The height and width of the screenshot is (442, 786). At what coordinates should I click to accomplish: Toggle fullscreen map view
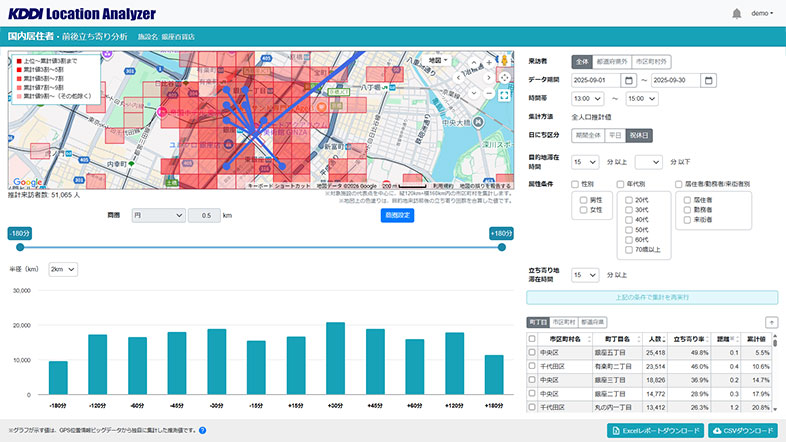pyautogui.click(x=505, y=95)
